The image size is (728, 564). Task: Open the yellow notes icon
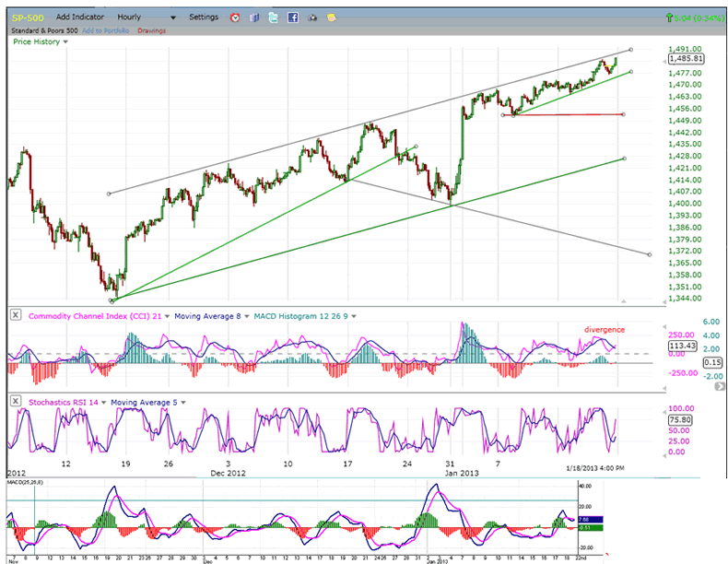332,18
